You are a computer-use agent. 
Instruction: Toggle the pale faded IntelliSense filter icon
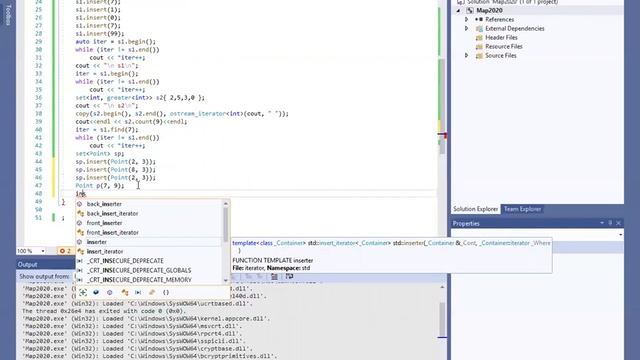click(152, 292)
